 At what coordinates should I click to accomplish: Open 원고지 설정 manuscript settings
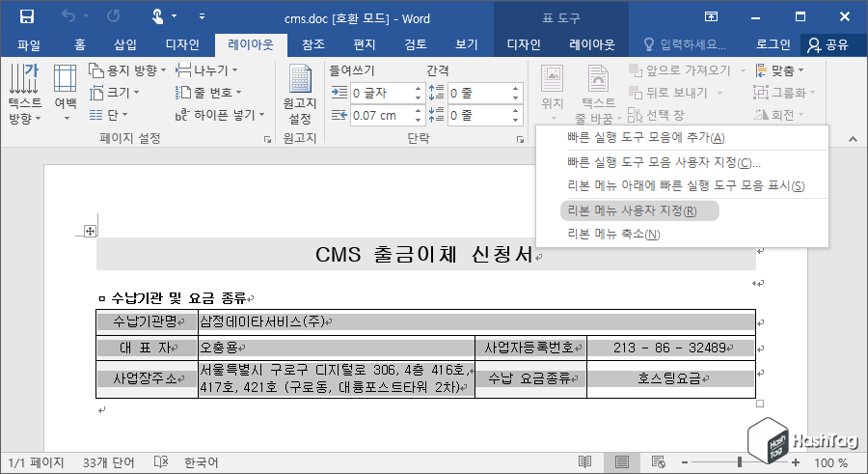pyautogui.click(x=300, y=93)
